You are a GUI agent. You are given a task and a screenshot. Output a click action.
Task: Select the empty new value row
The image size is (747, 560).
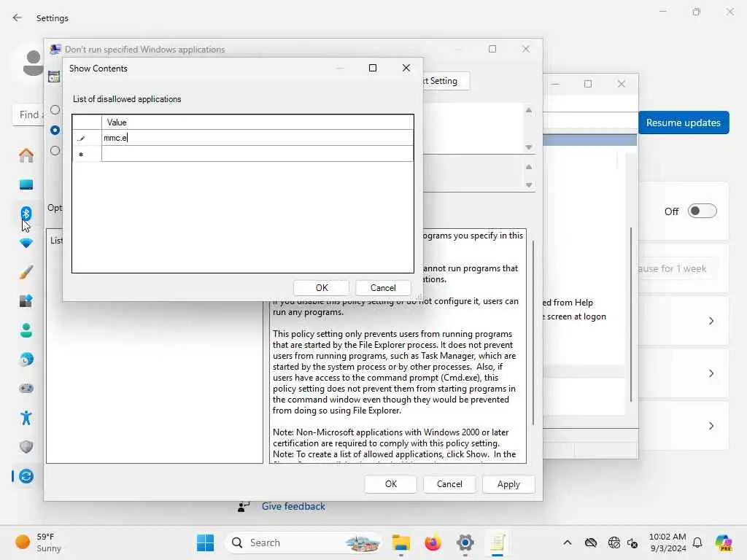[258, 154]
